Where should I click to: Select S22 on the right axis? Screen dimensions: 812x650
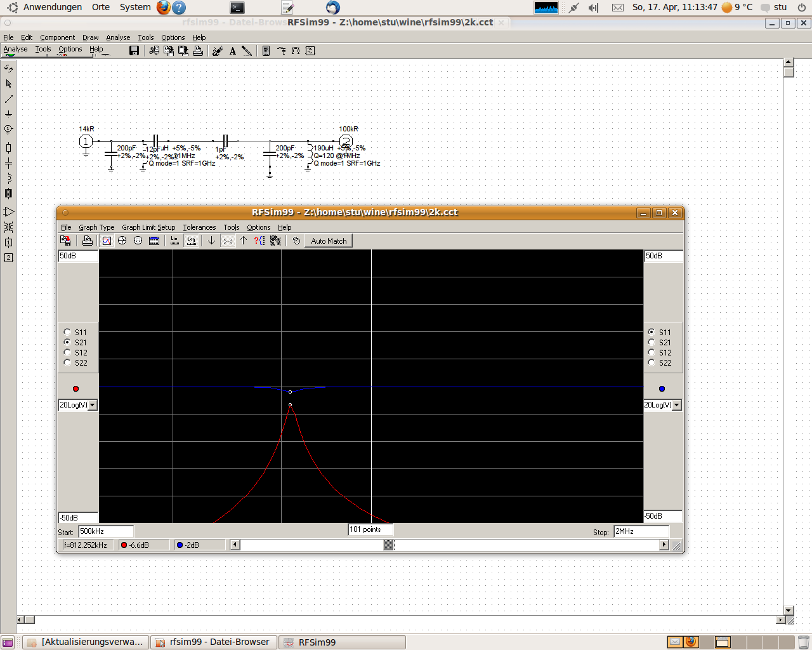[652, 362]
